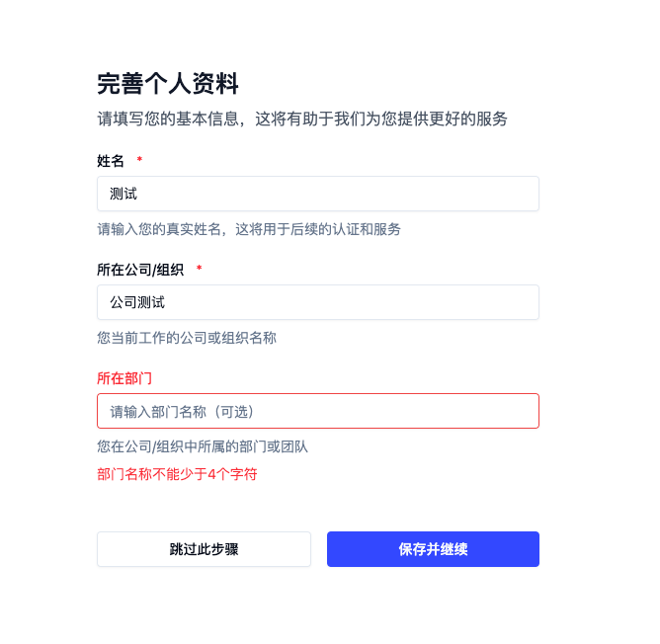Submit the form with the blue button
The image size is (660, 644).
coord(433,549)
